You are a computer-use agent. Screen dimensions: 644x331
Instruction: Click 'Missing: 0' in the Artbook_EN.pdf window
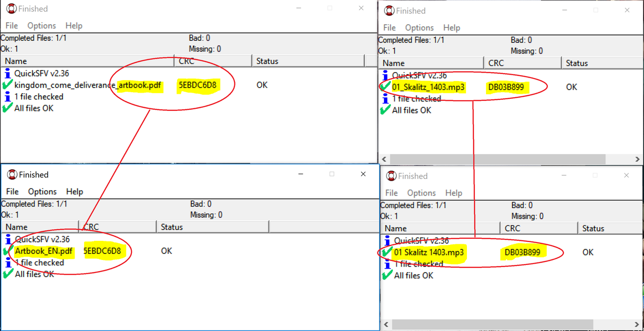(206, 215)
